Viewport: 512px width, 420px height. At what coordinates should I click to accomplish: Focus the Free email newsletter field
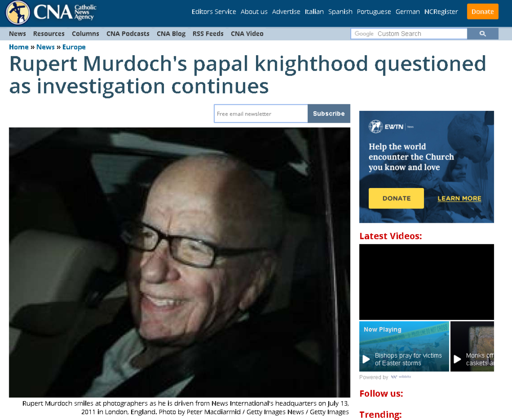tap(261, 114)
